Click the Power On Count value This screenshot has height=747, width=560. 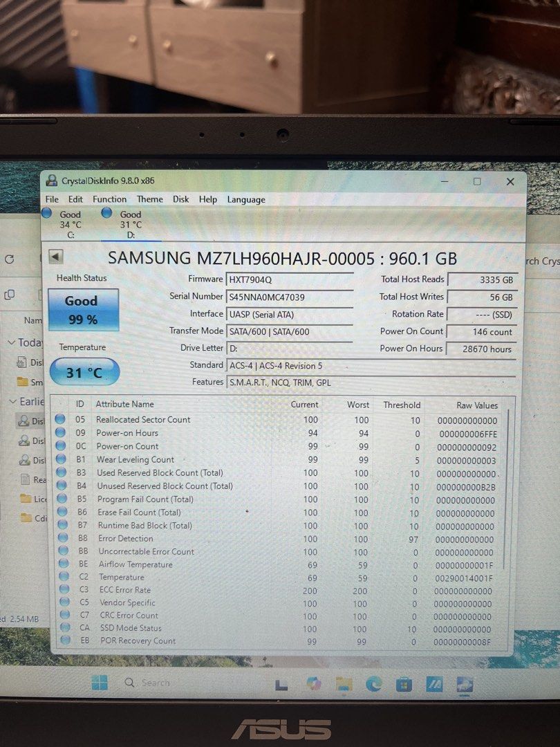tap(481, 331)
